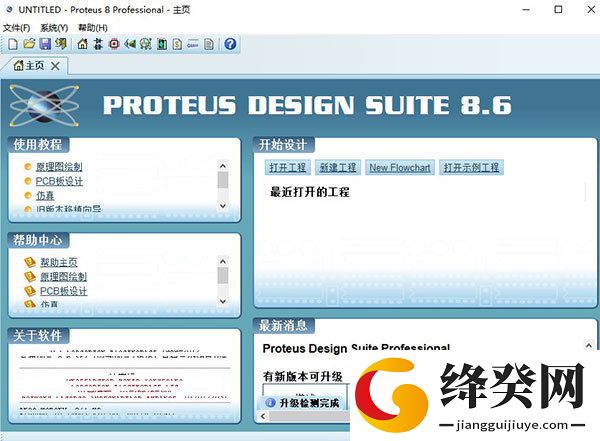Open the Bill of Materials icon
The width and height of the screenshot is (600, 441).
point(177,44)
